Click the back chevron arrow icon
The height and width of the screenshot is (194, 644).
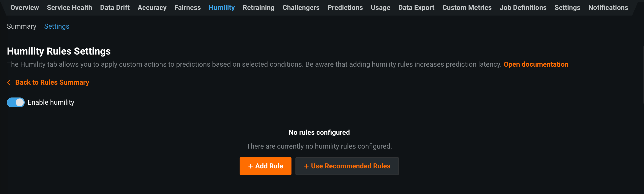(9, 82)
